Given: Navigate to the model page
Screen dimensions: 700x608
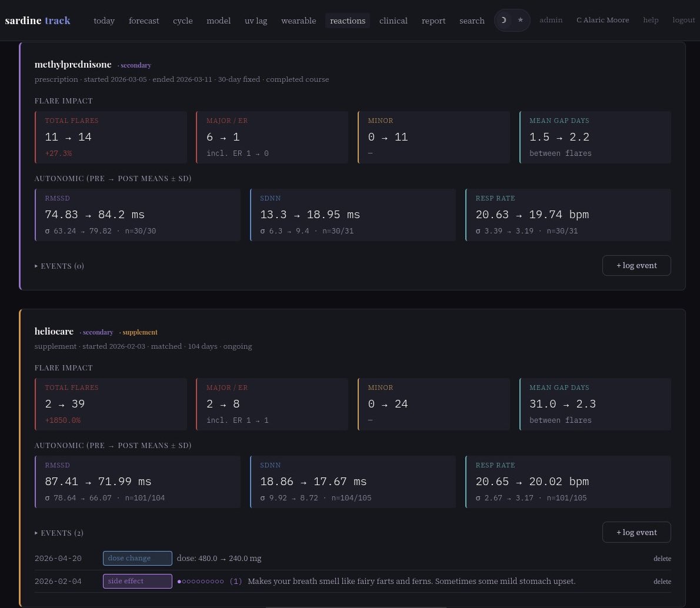Looking at the screenshot, I should [x=219, y=21].
